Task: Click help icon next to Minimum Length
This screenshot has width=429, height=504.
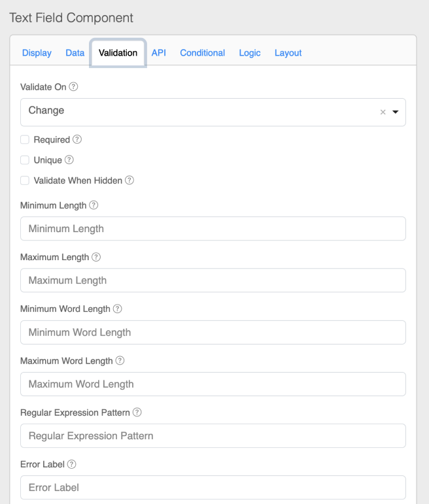Action: click(x=94, y=205)
